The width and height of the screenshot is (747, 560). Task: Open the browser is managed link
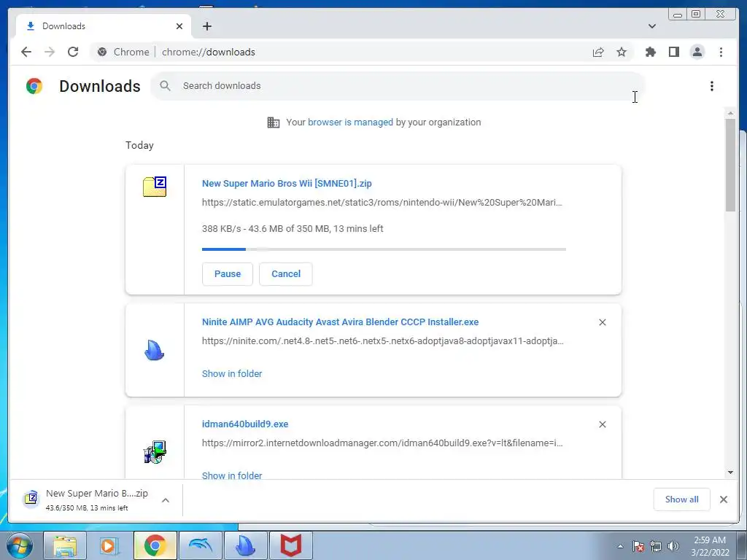coord(350,122)
